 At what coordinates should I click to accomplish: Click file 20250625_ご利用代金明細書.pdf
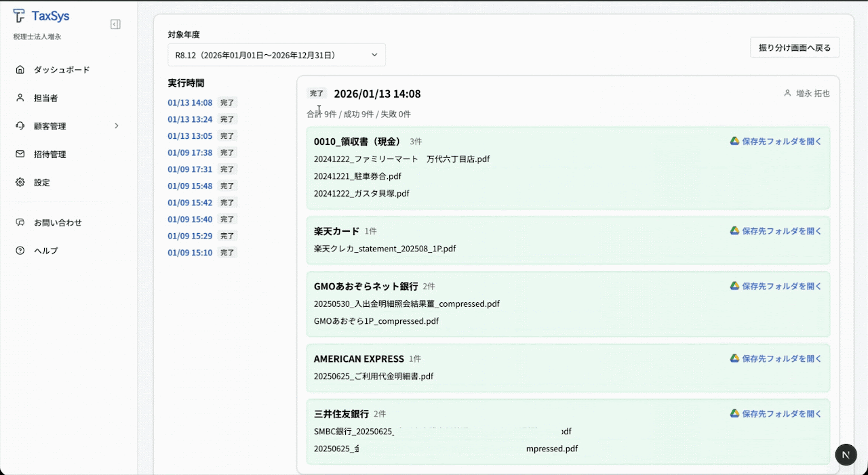(x=374, y=376)
